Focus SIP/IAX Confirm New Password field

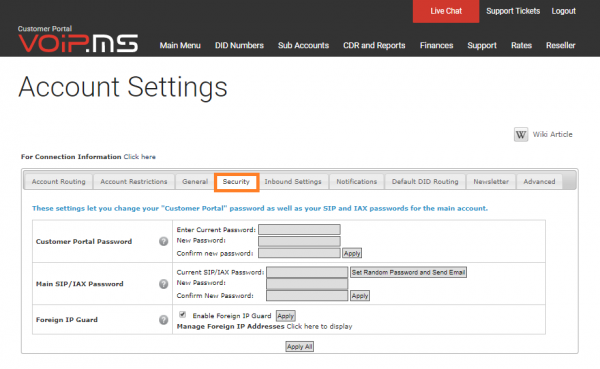(x=307, y=296)
